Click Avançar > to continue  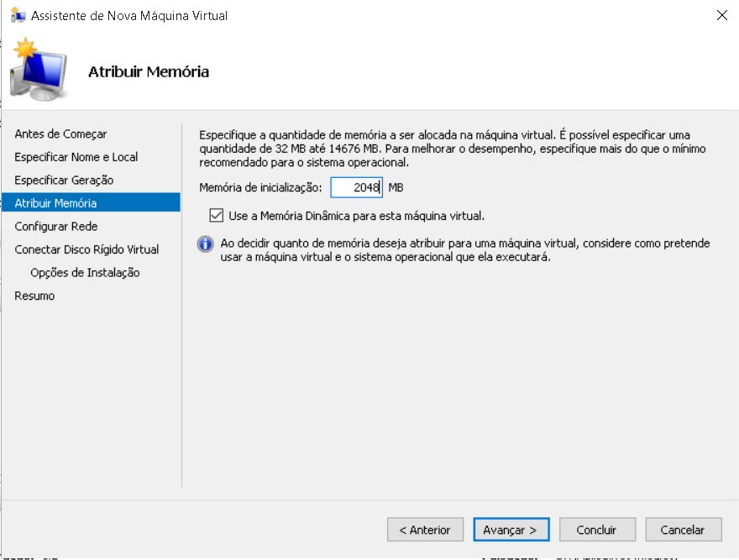click(511, 530)
